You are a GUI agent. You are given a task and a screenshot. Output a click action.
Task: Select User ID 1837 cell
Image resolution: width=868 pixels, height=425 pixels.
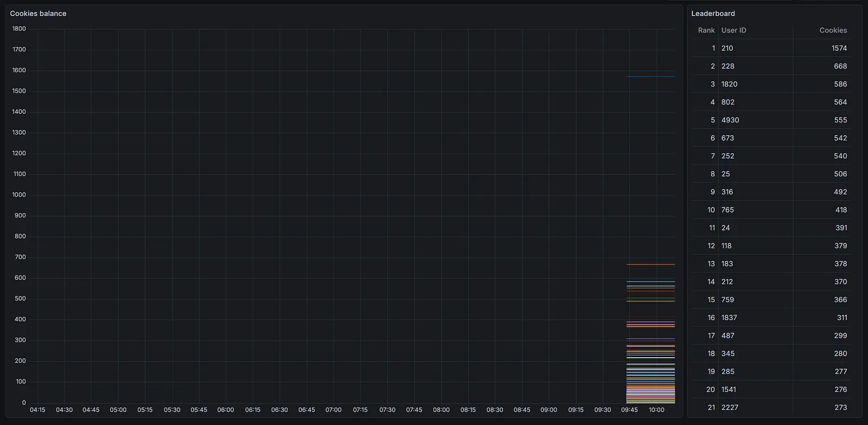pos(755,318)
